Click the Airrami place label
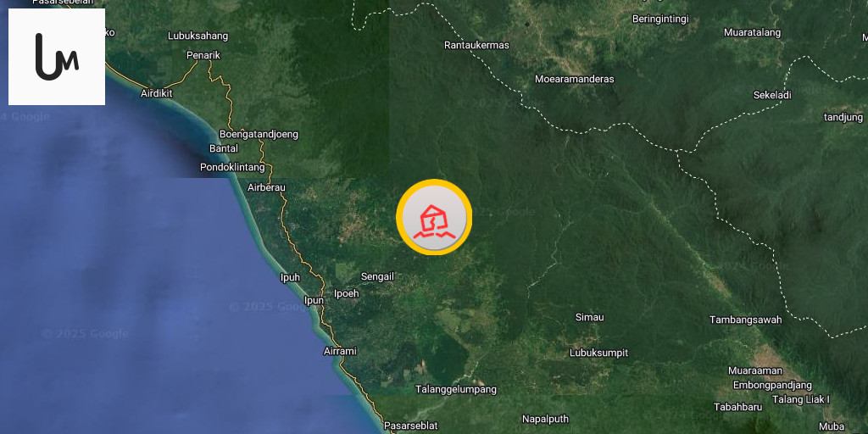Viewport: 868px width, 434px height. pyautogui.click(x=340, y=351)
